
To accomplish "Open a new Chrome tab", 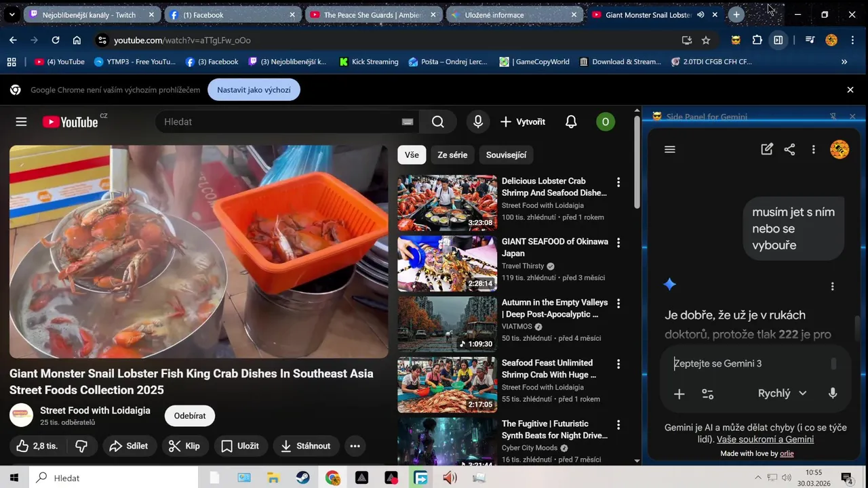I will tap(736, 14).
